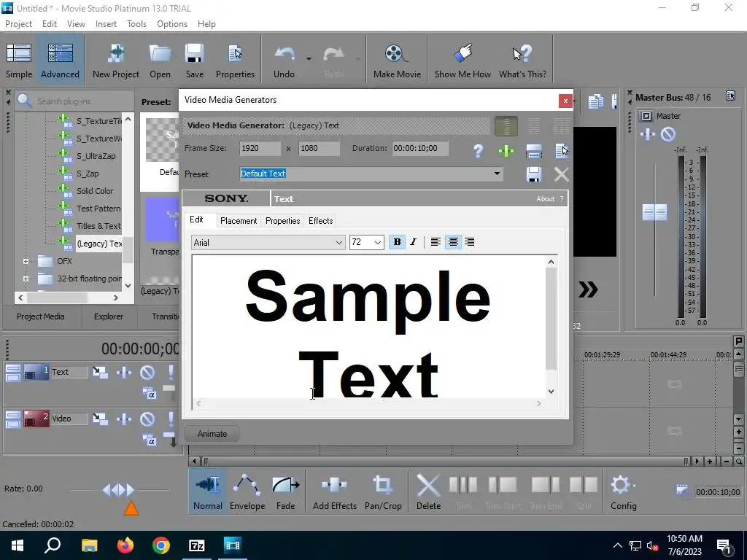Open the Tools menu
This screenshot has height=560, width=747.
point(136,24)
